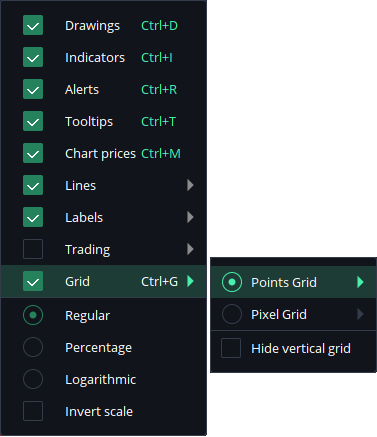377x437 pixels.
Task: Uncheck the Grid checkbox
Action: click(33, 281)
